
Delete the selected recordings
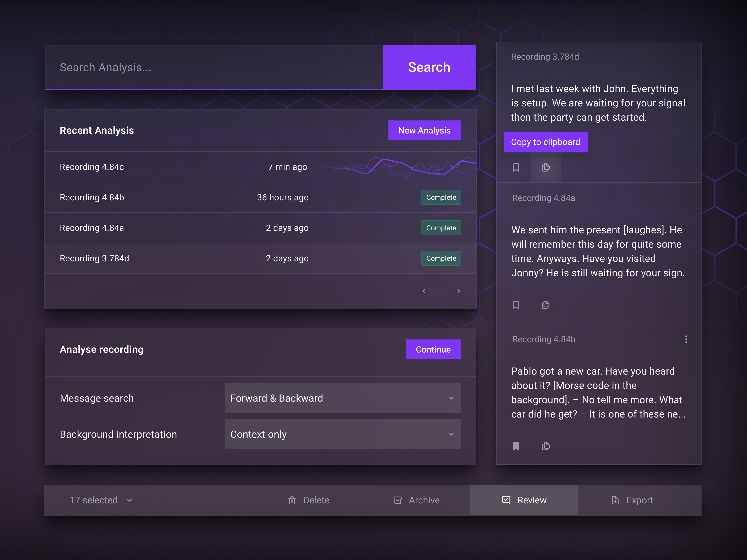(309, 500)
